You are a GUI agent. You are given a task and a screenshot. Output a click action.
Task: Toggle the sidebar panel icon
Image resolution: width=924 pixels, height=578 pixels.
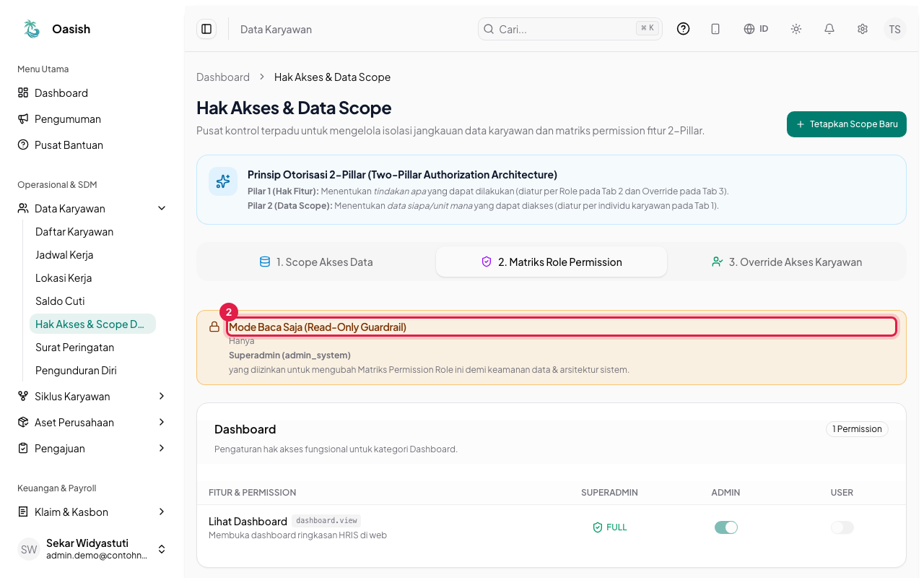coord(206,29)
